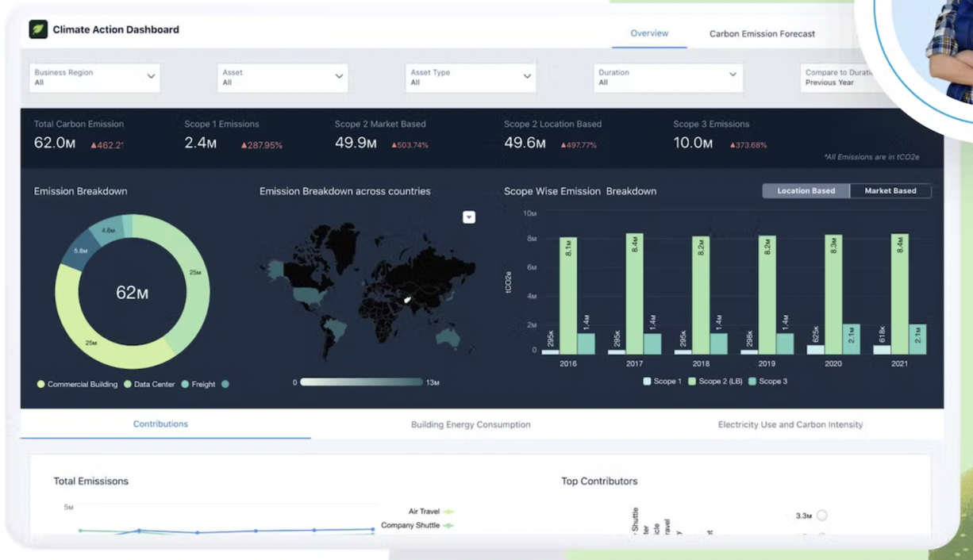Switch to the Overview tab
973x560 pixels.
click(x=649, y=33)
